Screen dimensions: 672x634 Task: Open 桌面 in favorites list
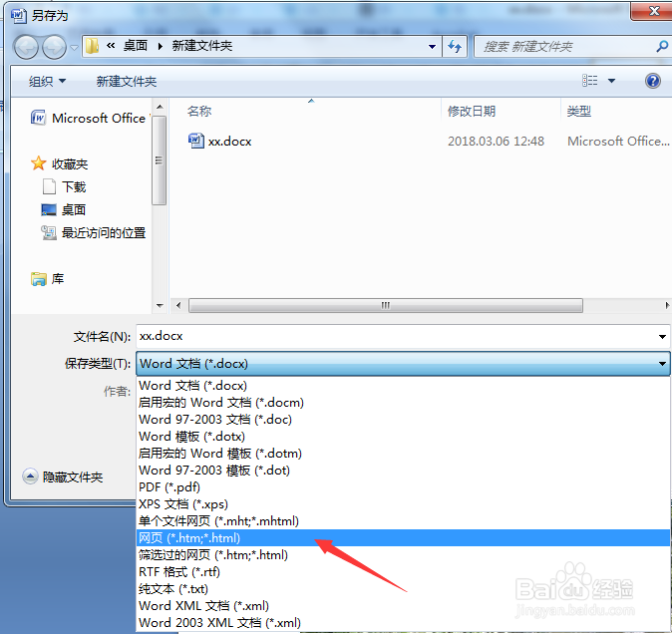click(63, 209)
